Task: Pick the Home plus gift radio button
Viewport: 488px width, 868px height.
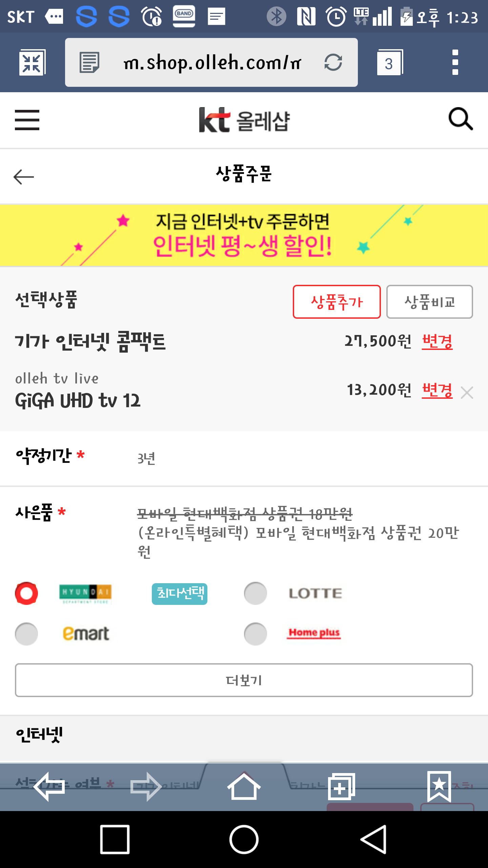Action: click(256, 634)
